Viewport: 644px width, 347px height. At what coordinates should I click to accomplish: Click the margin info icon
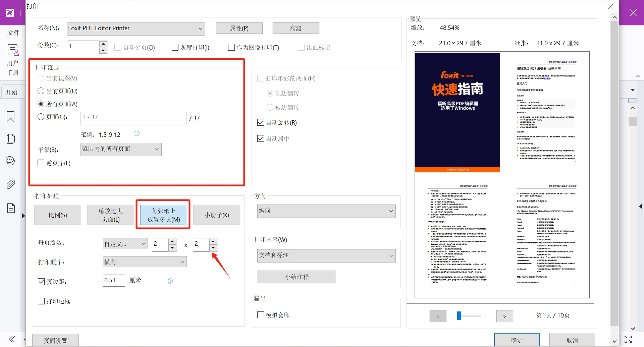pos(170,281)
